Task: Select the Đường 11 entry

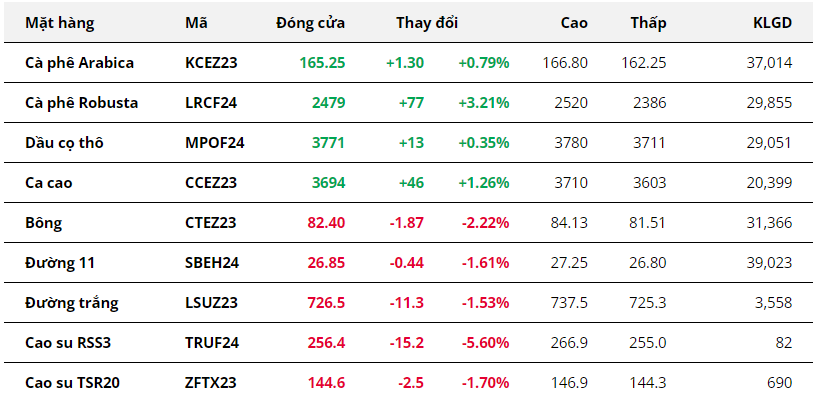Action: click(60, 262)
